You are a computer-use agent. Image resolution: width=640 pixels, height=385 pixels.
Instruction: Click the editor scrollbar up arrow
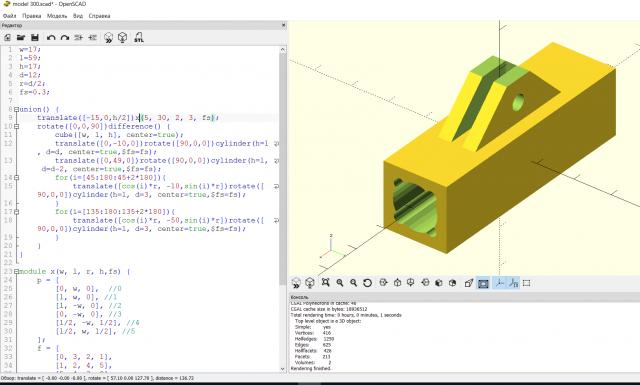(x=282, y=50)
